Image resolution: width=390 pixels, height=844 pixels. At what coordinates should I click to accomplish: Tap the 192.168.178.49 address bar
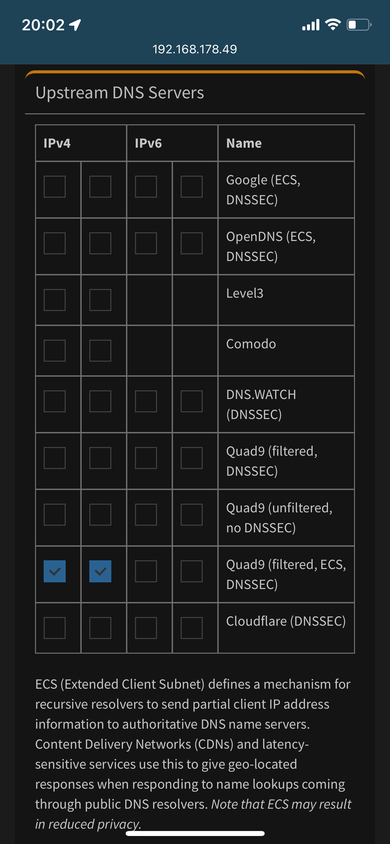[x=195, y=50]
